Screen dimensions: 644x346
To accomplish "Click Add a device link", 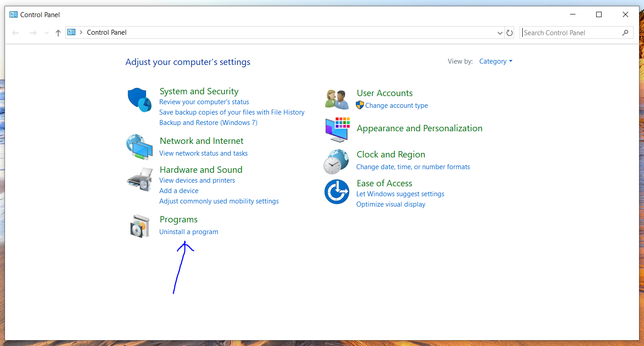I will click(x=179, y=191).
